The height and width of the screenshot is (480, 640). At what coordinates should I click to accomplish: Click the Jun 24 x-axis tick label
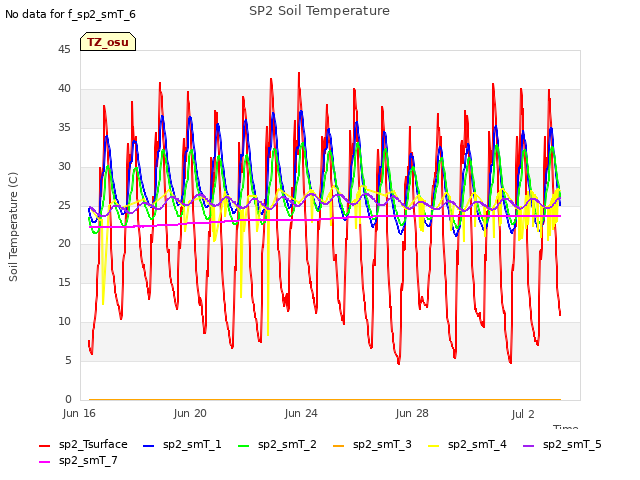(301, 413)
